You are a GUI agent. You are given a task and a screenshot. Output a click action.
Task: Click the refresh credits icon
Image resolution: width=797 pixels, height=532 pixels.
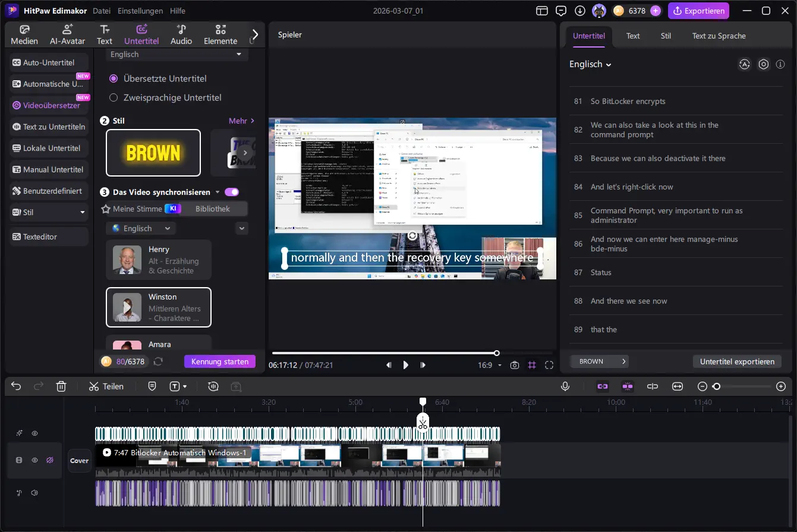(x=158, y=361)
